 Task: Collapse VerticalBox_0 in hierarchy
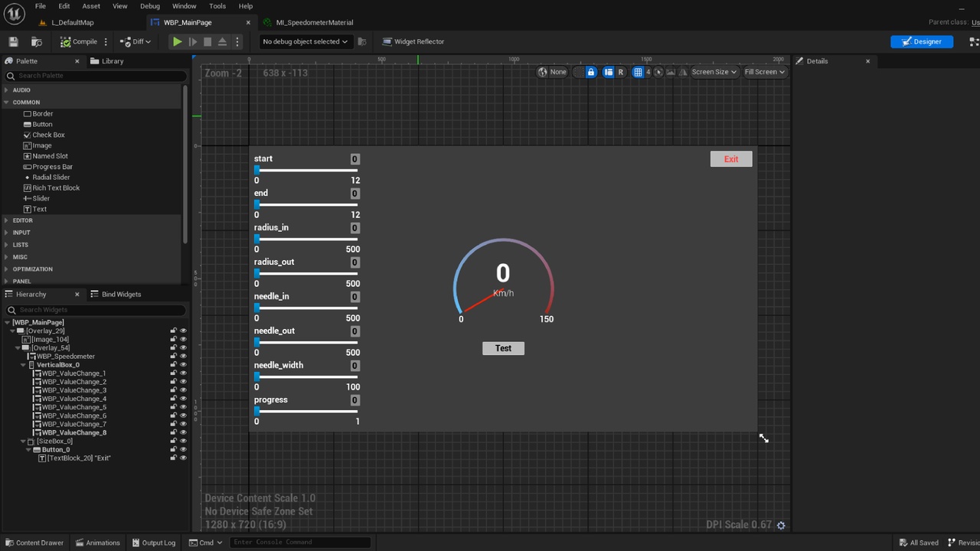point(23,365)
